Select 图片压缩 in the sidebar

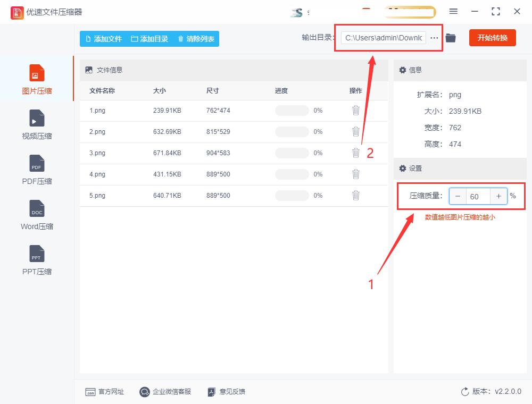coord(36,79)
